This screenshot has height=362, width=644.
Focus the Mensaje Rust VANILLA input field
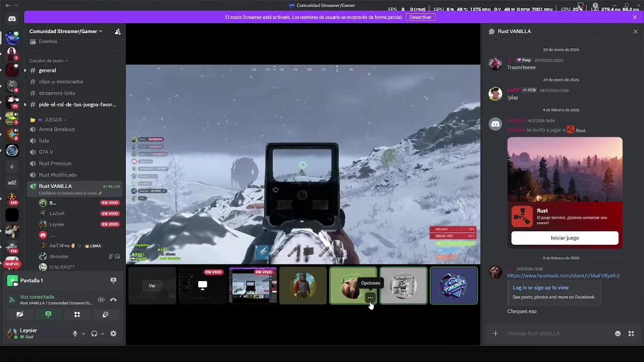557,333
